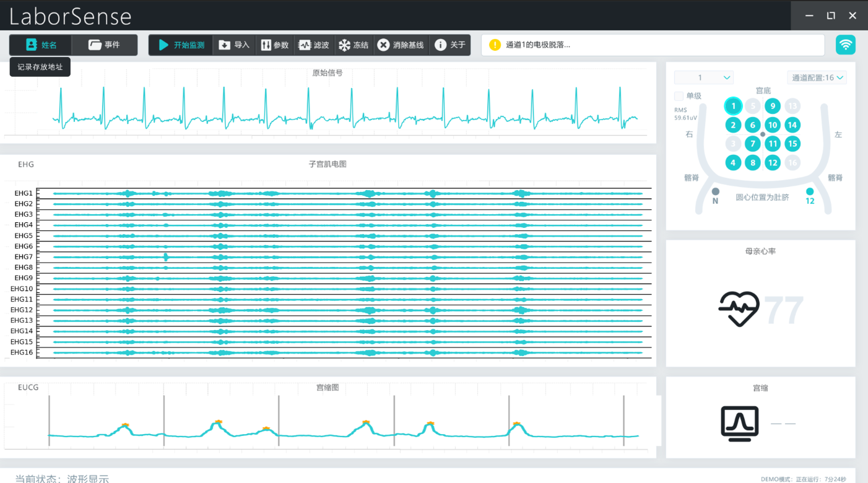
Task: Toggle electrode 14 on the abdomen map
Action: [x=792, y=125]
